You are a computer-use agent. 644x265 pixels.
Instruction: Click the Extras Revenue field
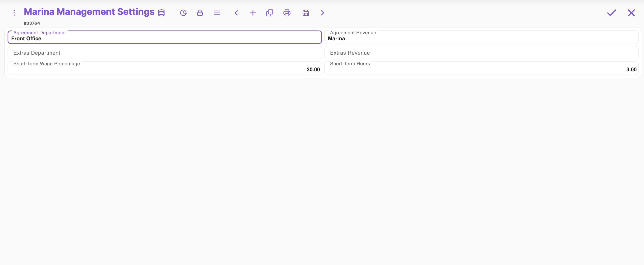481,53
